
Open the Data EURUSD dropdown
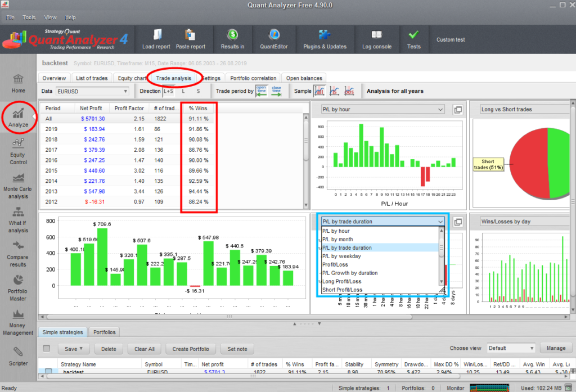[x=92, y=91]
